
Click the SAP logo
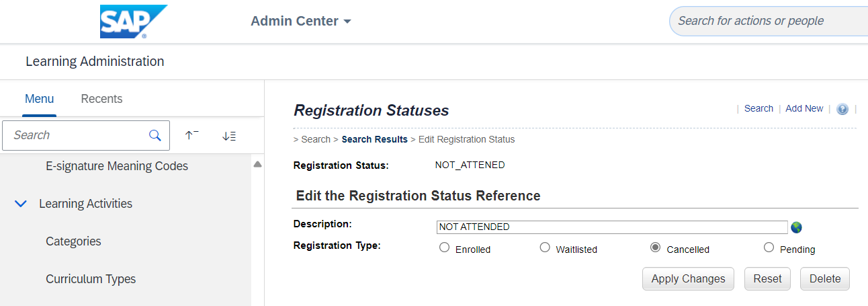coord(134,22)
